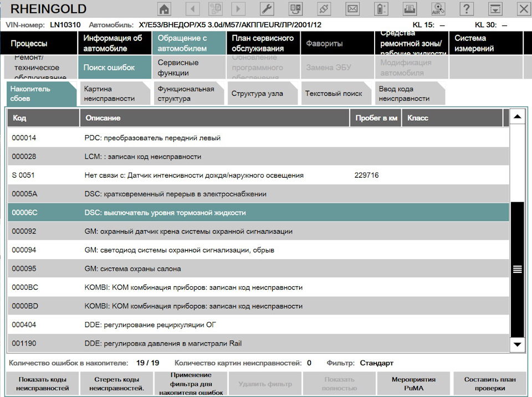This screenshot has height=397, width=532.
Task: Click Показать коды неисправностей button
Action: [43, 384]
